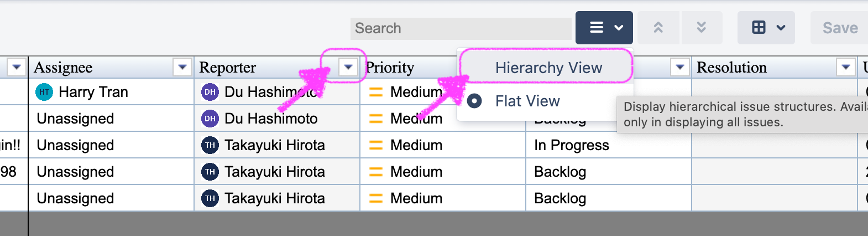Select the Harry Tran assignee cell
868x236 pixels.
click(x=111, y=92)
